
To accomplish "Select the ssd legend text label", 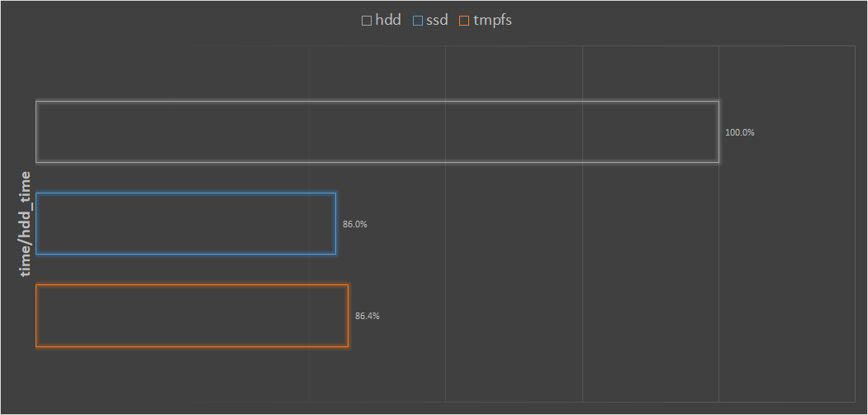I will (437, 20).
